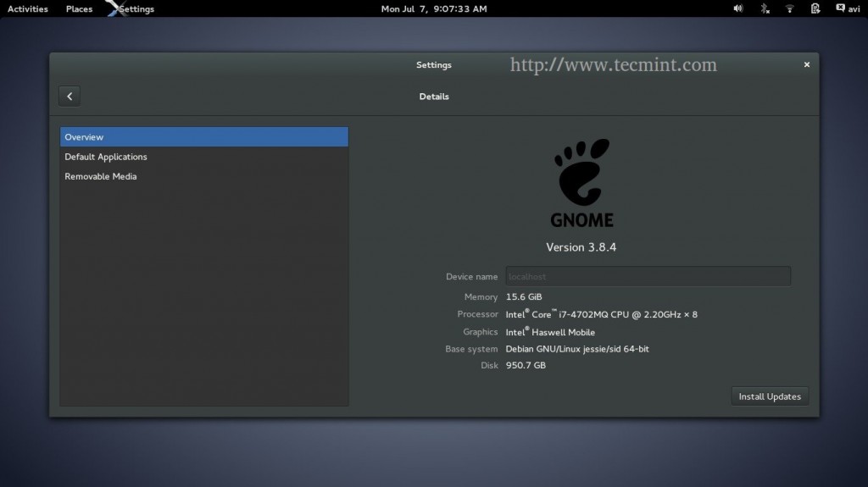The height and width of the screenshot is (487, 868).
Task: Click the Settings tools icon in top bar
Action: [111, 8]
